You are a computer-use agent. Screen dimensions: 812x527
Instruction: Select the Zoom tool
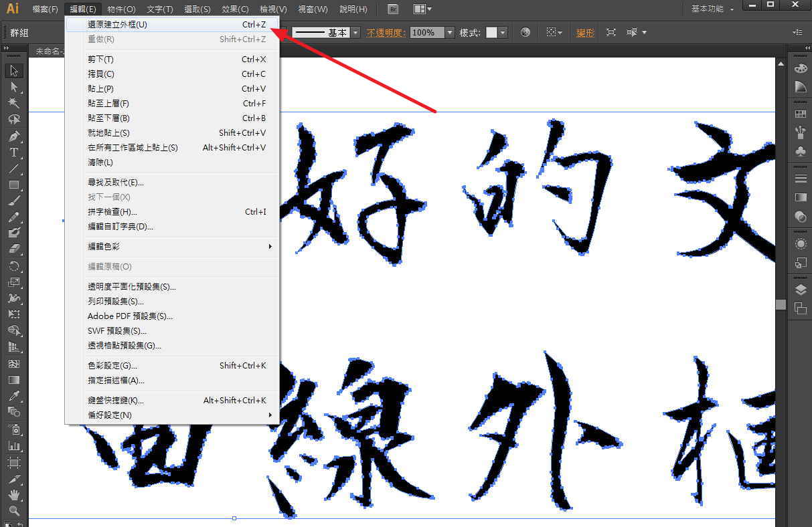[x=14, y=511]
